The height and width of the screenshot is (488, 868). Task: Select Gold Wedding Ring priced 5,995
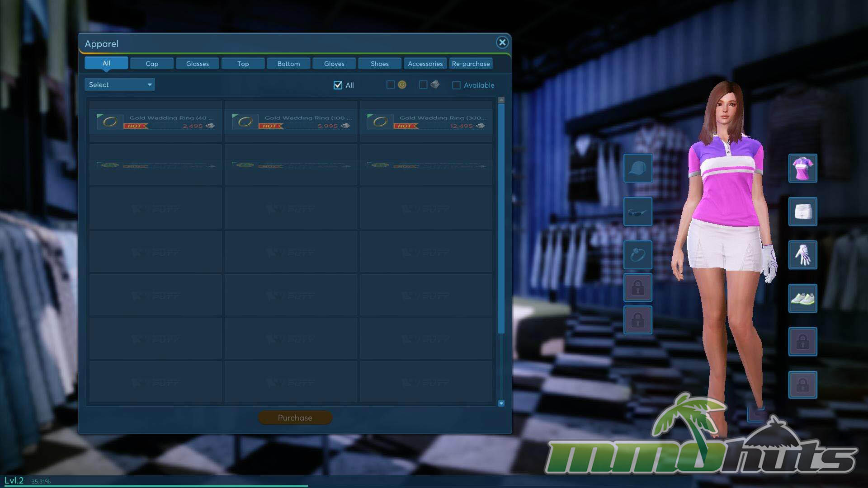291,122
